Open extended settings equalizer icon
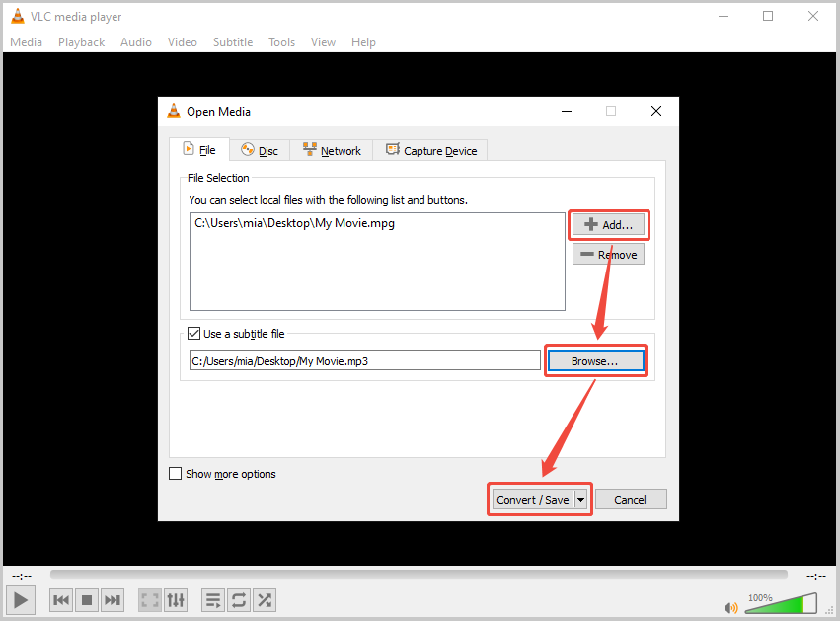The width and height of the screenshot is (840, 621). point(176,600)
